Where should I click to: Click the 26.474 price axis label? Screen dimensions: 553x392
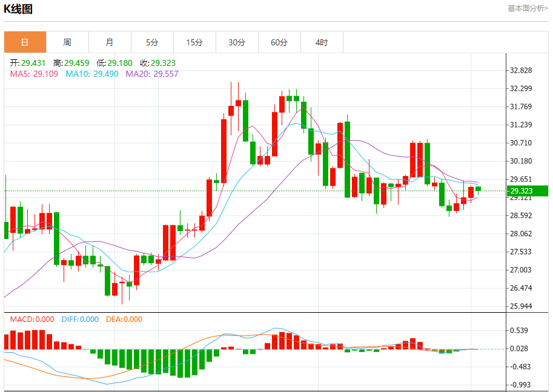[521, 288]
